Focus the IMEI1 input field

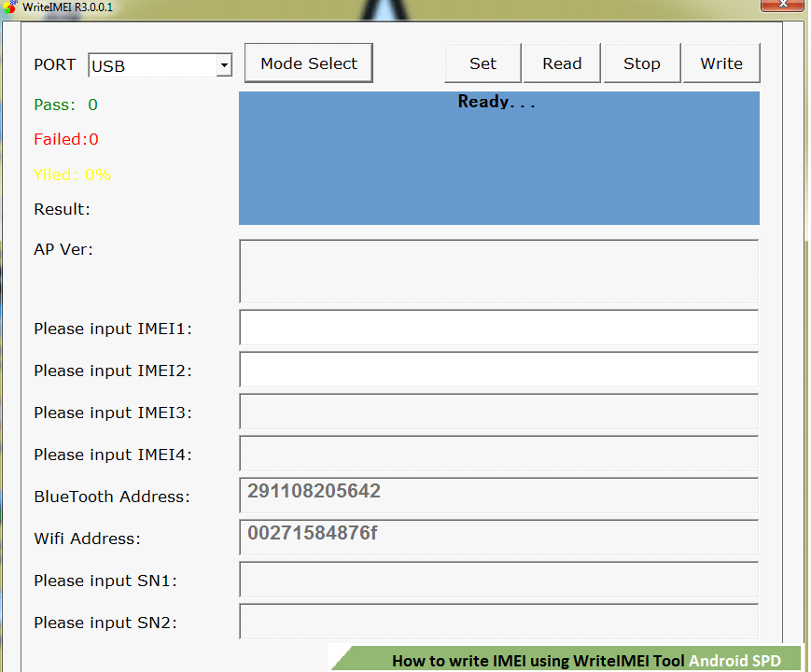pos(499,328)
